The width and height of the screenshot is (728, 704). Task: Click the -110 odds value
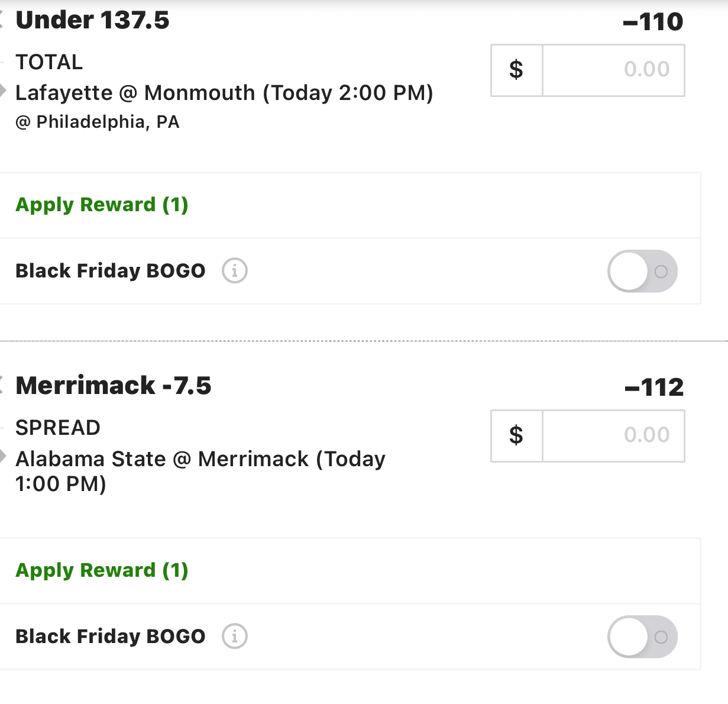[653, 22]
